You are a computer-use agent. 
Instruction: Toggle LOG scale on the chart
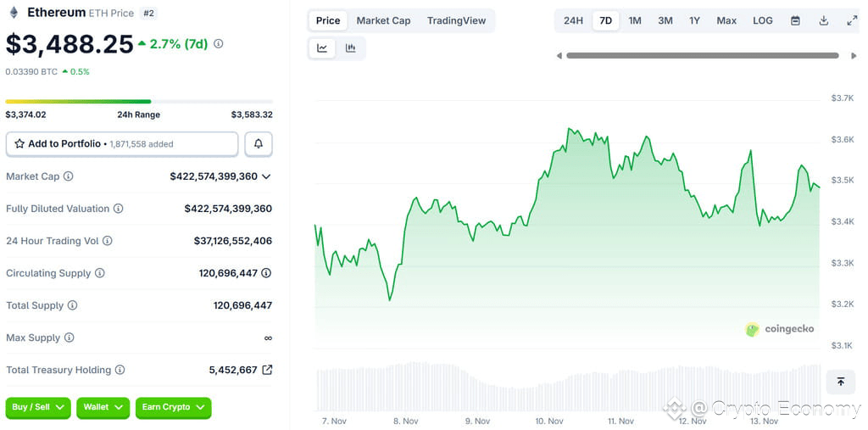coord(762,20)
